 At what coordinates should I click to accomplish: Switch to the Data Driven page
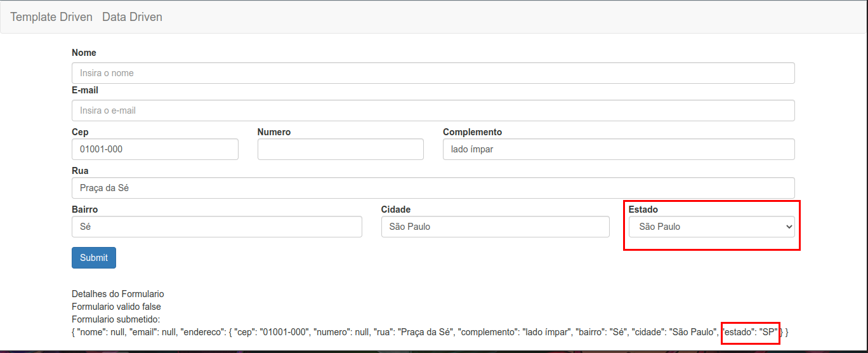coord(132,17)
